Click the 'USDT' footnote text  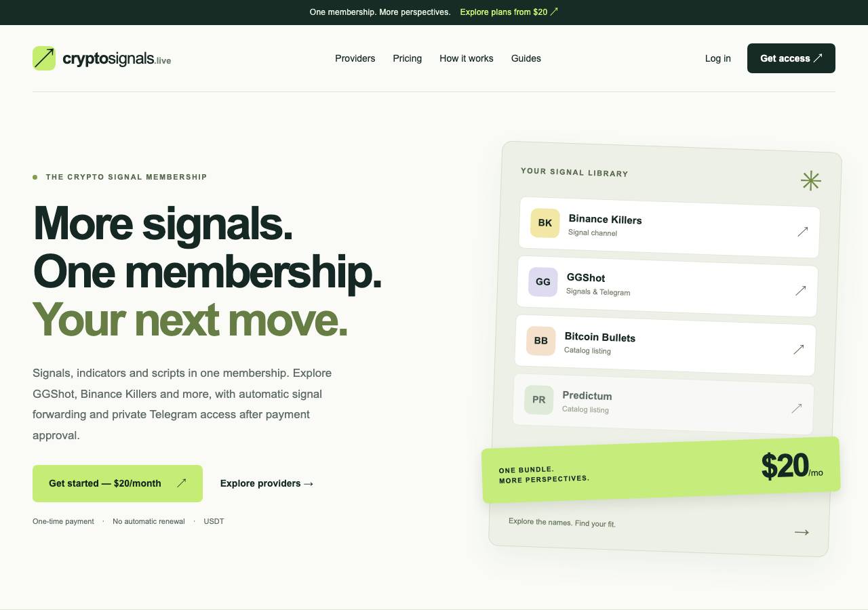click(x=214, y=521)
